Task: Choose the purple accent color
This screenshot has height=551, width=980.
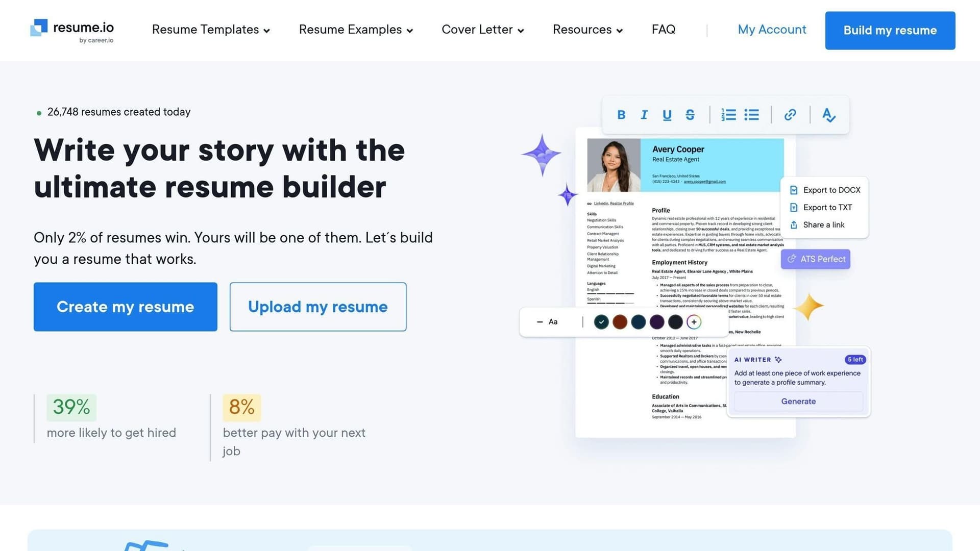Action: click(657, 322)
